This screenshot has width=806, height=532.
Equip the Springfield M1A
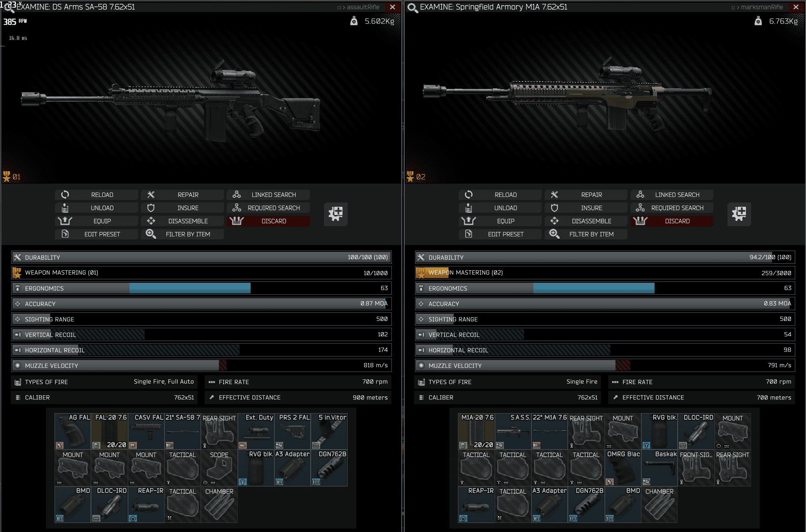pos(500,221)
